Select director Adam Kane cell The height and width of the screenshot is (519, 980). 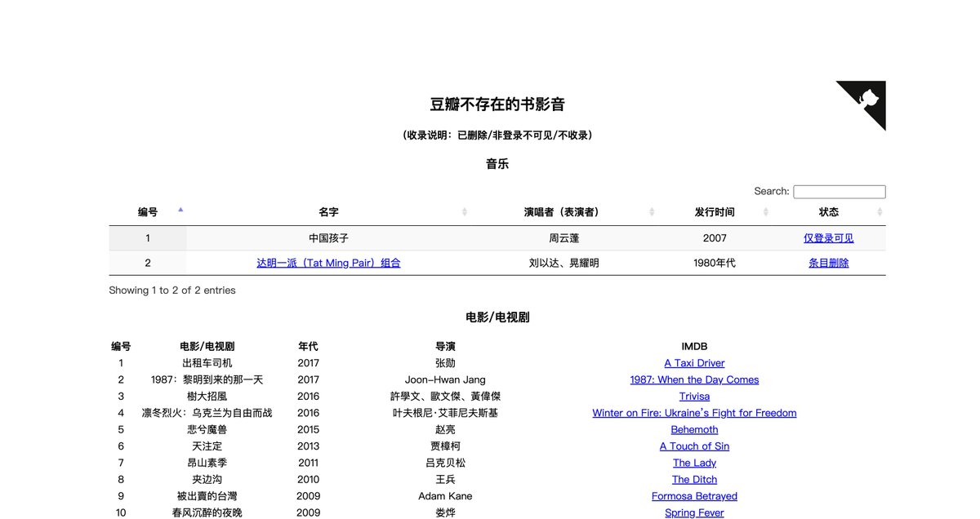(445, 496)
